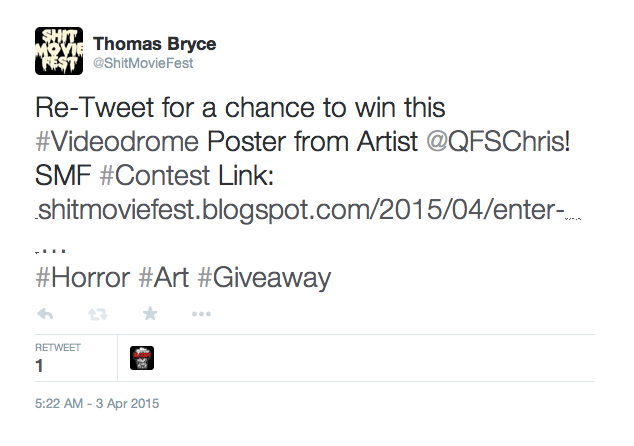Open the #Videodrome hashtag
This screenshot has width=634, height=446.
tap(117, 142)
